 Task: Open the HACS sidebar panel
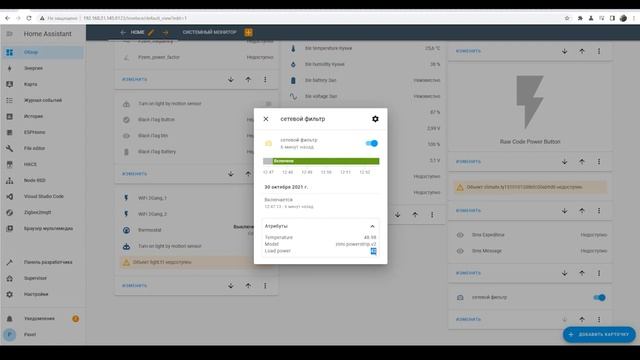tap(43, 164)
